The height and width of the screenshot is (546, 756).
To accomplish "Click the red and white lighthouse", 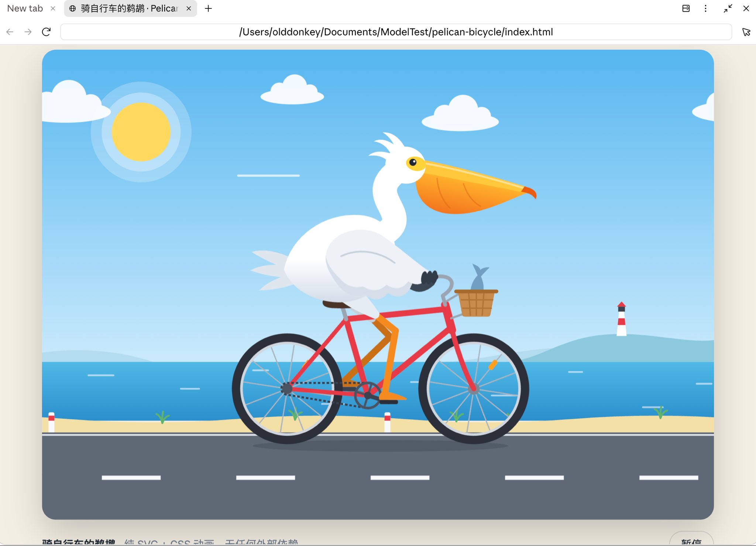I will click(622, 319).
